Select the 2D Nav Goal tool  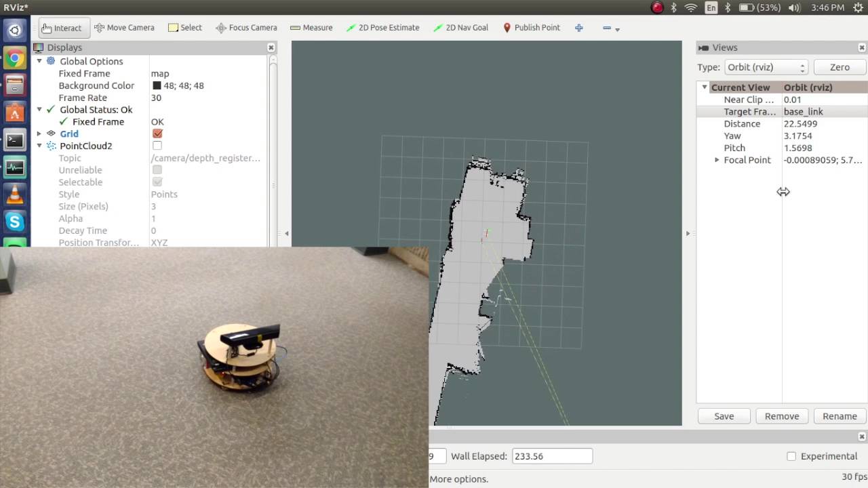pyautogui.click(x=460, y=28)
